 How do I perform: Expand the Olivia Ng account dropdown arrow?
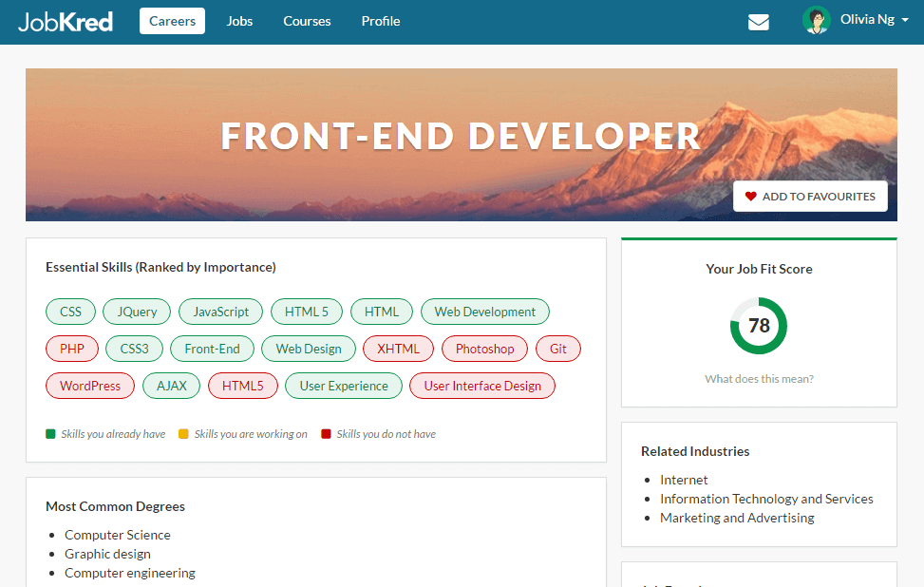(x=905, y=20)
